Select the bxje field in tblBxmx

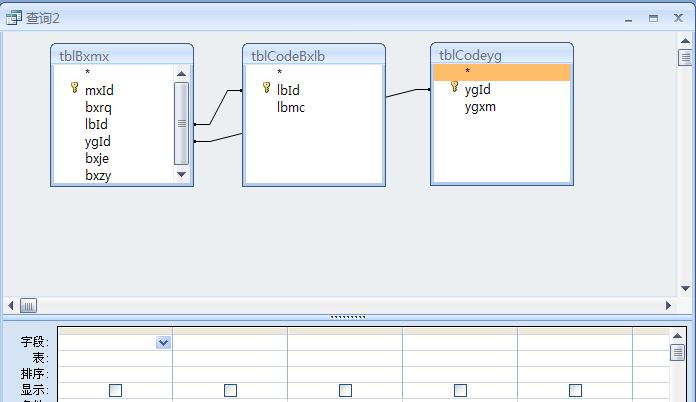[x=97, y=158]
